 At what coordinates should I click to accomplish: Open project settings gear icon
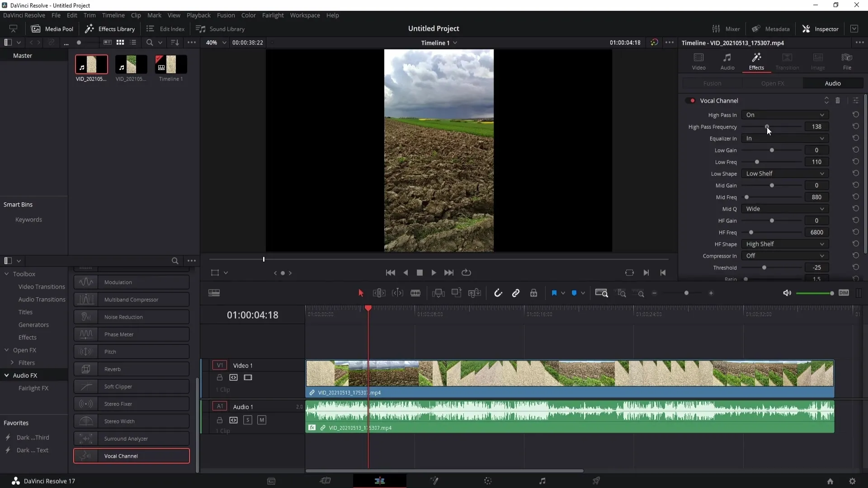pos(852,481)
